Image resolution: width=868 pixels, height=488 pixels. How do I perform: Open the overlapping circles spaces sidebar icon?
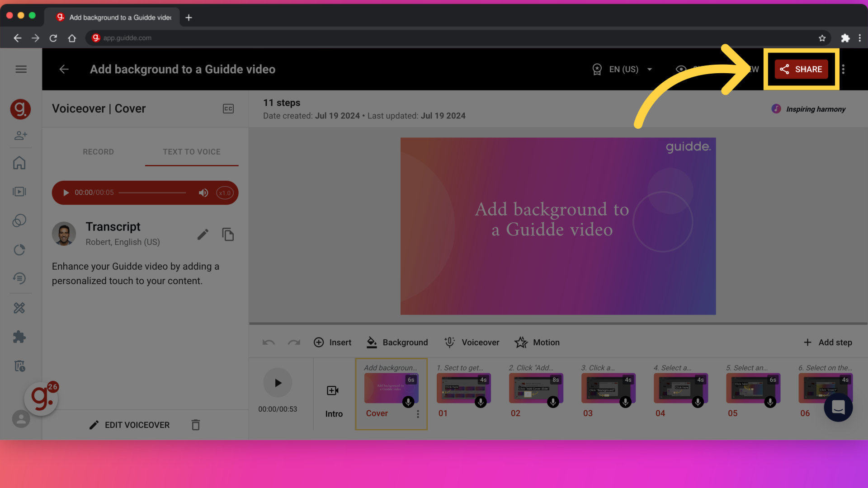pos(19,221)
